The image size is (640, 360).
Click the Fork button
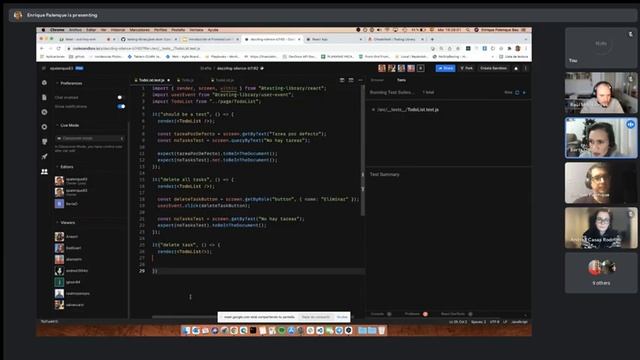coord(467,68)
